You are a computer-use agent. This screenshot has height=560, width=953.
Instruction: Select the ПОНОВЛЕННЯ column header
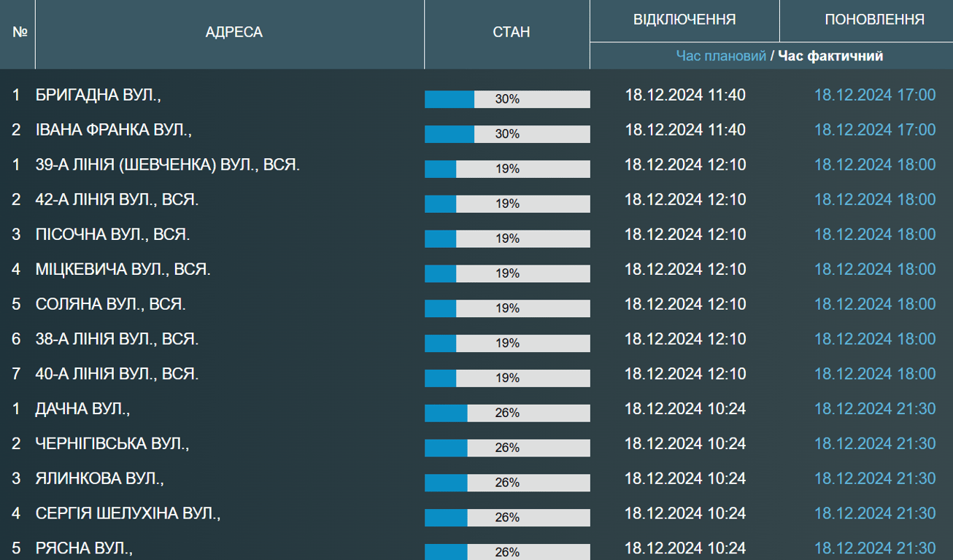tap(874, 20)
